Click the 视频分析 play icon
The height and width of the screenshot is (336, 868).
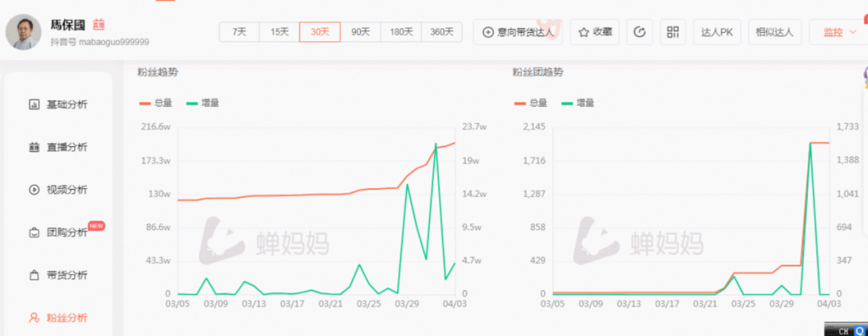click(35, 190)
